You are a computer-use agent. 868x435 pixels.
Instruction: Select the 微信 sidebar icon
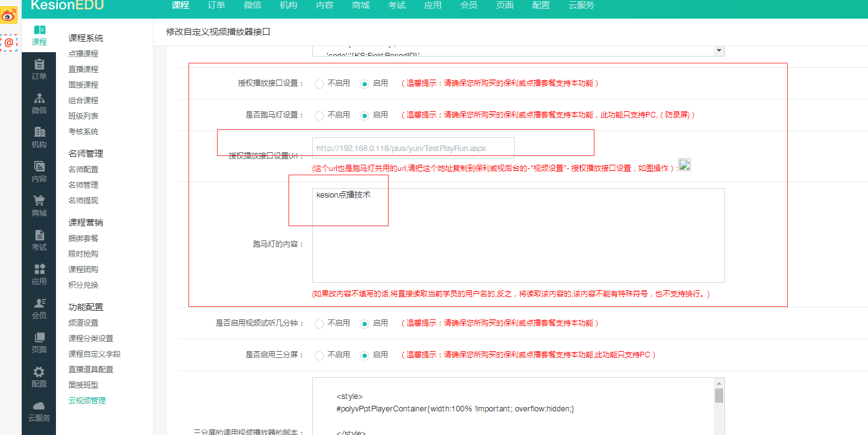tap(39, 98)
